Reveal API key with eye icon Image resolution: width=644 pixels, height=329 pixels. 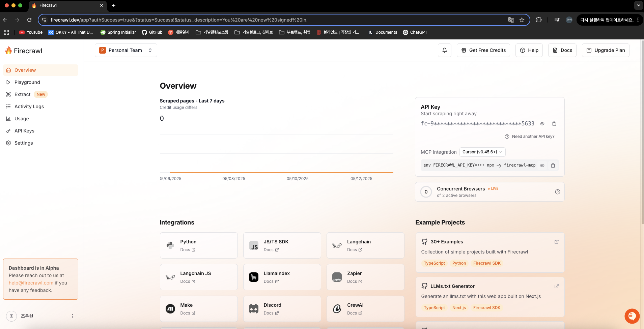point(542,124)
